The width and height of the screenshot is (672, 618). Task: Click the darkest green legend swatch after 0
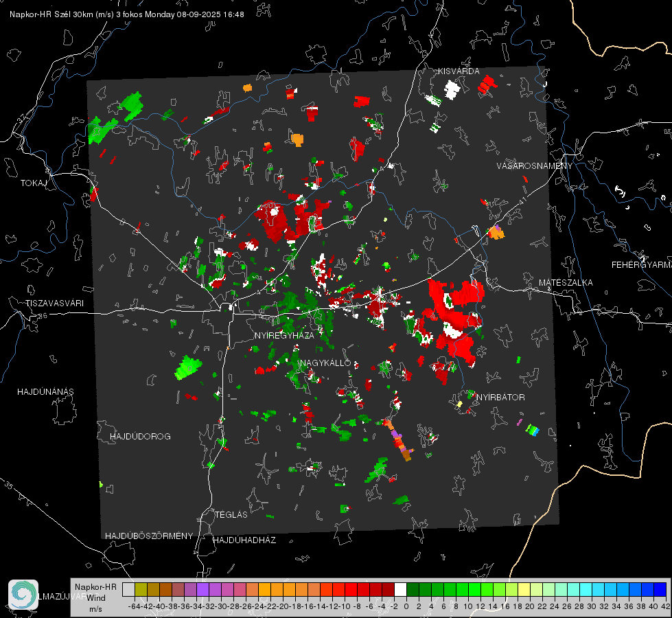coord(413,590)
